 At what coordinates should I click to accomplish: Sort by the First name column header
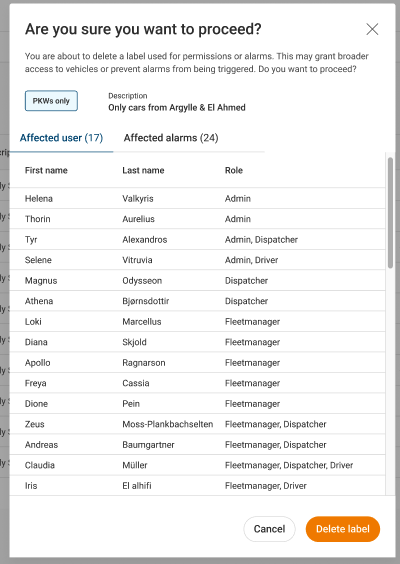click(x=46, y=170)
